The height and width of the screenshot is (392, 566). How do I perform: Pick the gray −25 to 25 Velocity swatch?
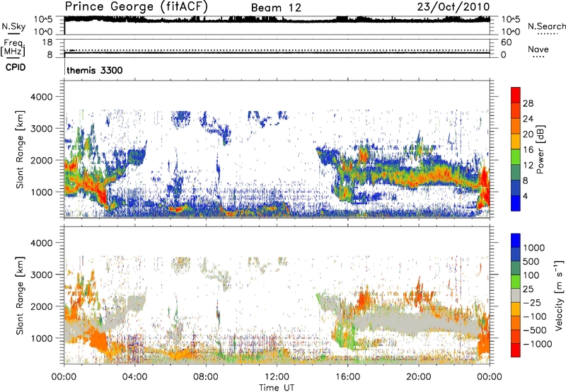click(516, 295)
